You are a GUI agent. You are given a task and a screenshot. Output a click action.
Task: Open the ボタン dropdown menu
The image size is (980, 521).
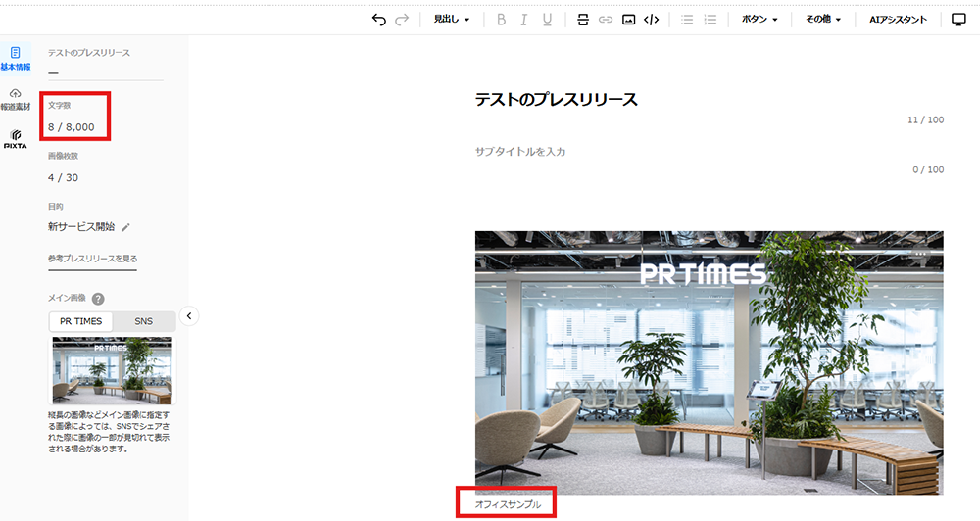pyautogui.click(x=759, y=20)
